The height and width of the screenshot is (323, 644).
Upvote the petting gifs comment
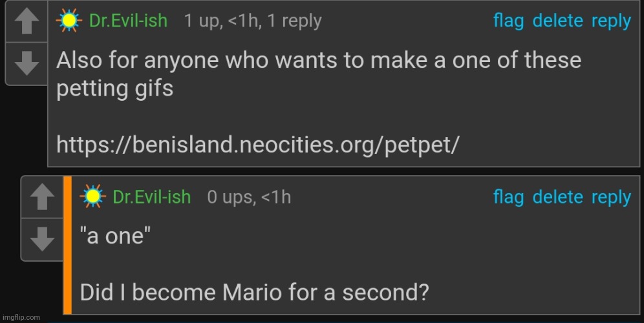27,23
